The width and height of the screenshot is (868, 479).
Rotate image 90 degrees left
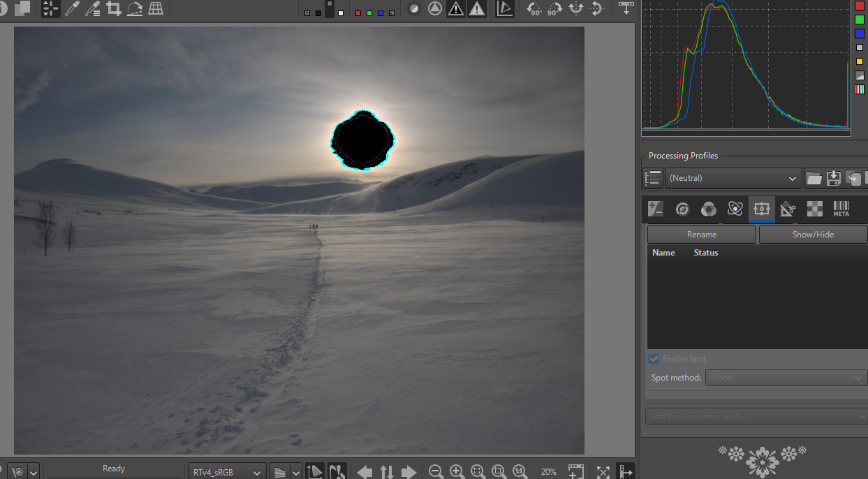534,9
